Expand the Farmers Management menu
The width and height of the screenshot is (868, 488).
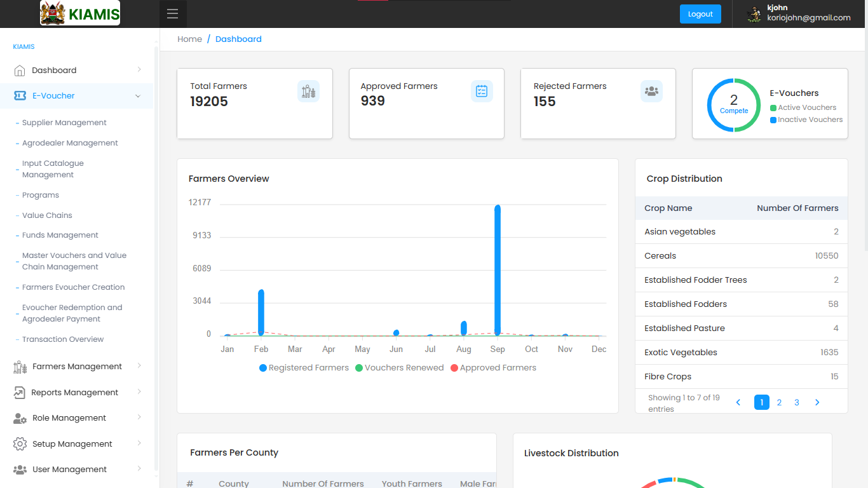tap(76, 367)
